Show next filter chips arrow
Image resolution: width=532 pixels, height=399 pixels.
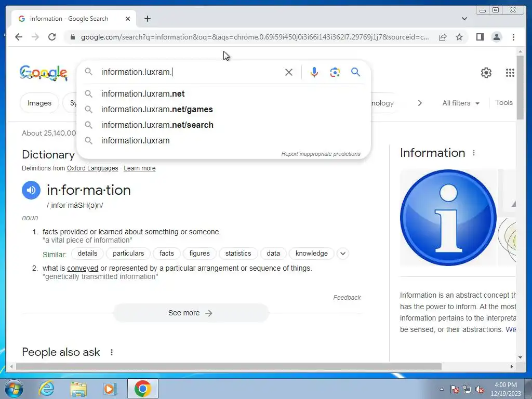click(x=420, y=103)
